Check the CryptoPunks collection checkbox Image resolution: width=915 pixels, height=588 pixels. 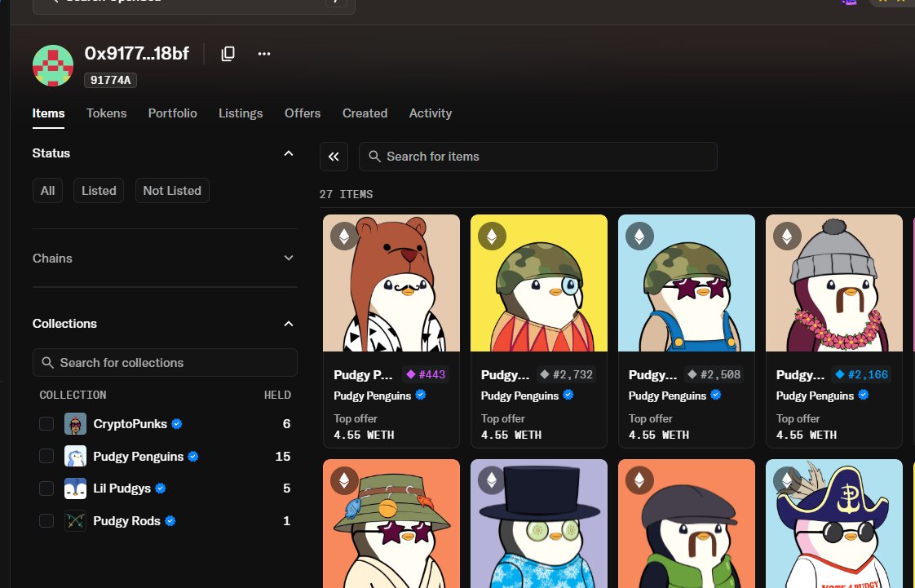point(46,424)
